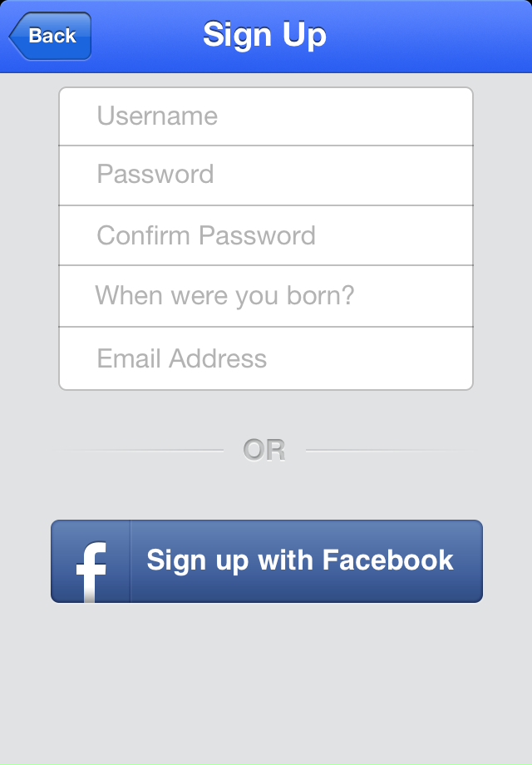Select the 'Email Address' placeholder text
Screen dimensions: 532x765
pos(181,358)
